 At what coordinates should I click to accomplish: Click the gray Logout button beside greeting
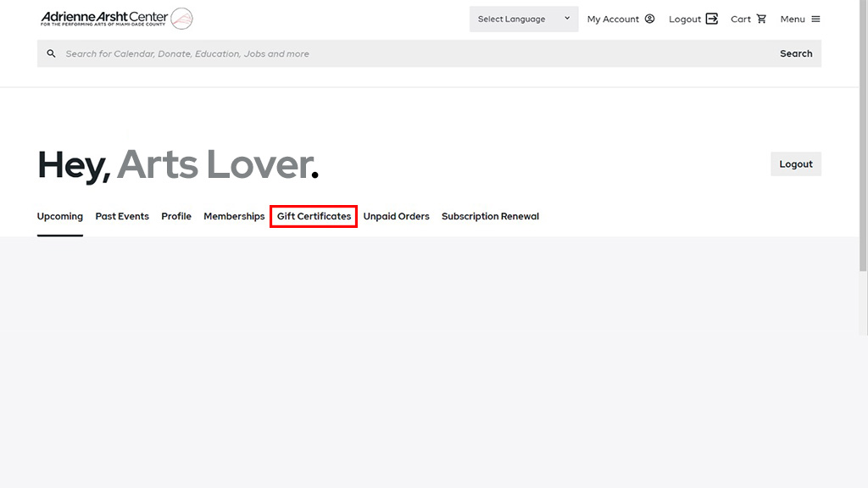(796, 164)
